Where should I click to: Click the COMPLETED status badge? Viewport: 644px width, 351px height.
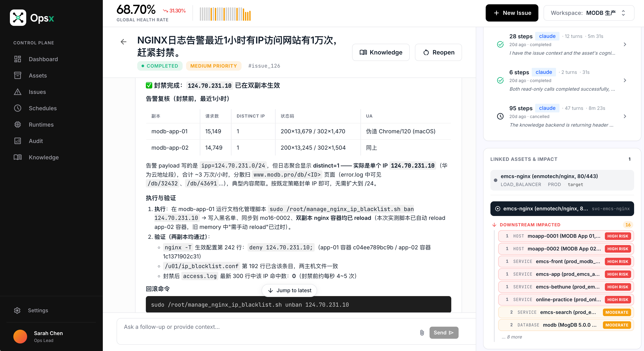pos(160,66)
